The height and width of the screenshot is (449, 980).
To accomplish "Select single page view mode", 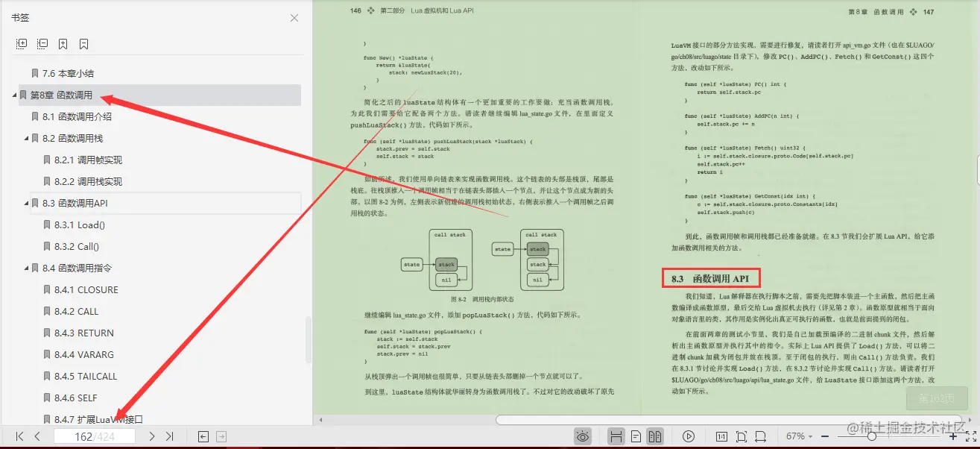I will [636, 436].
